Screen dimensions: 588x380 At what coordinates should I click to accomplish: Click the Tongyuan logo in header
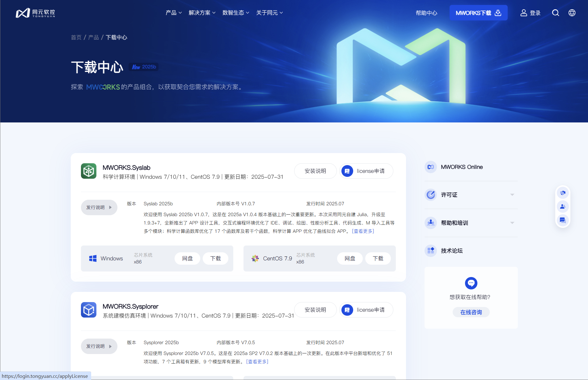tap(35, 13)
